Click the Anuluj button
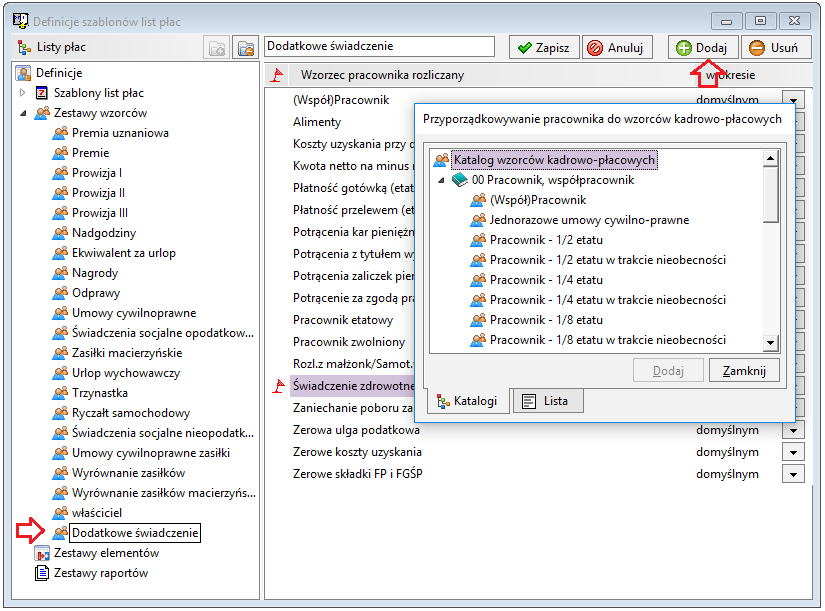The height and width of the screenshot is (611, 825). (x=618, y=48)
